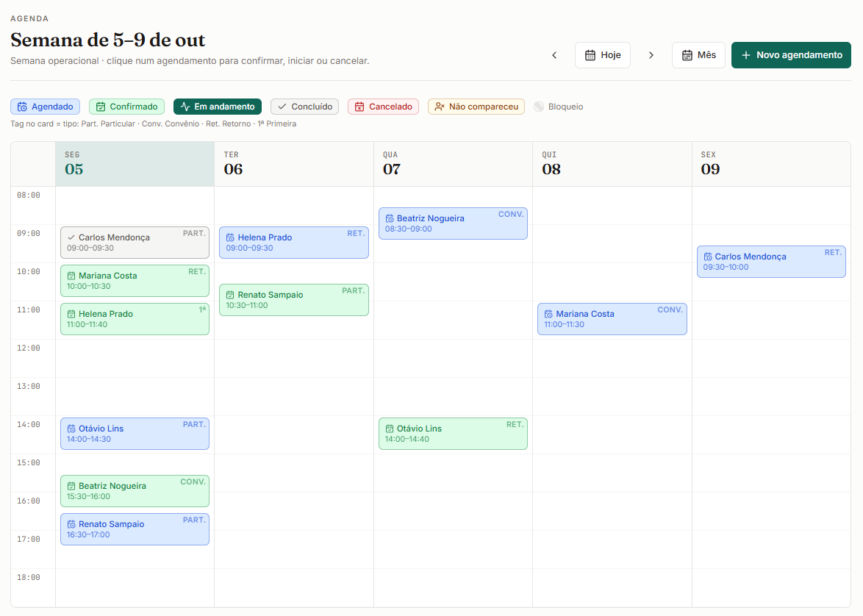Toggle the Concluído status filter
Image resolution: width=863 pixels, height=616 pixels.
(x=304, y=107)
